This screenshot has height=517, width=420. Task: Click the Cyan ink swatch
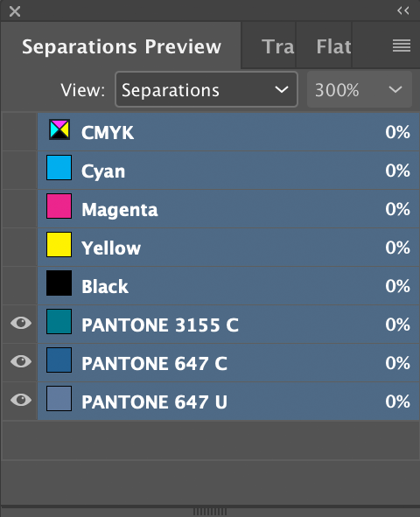(x=59, y=167)
